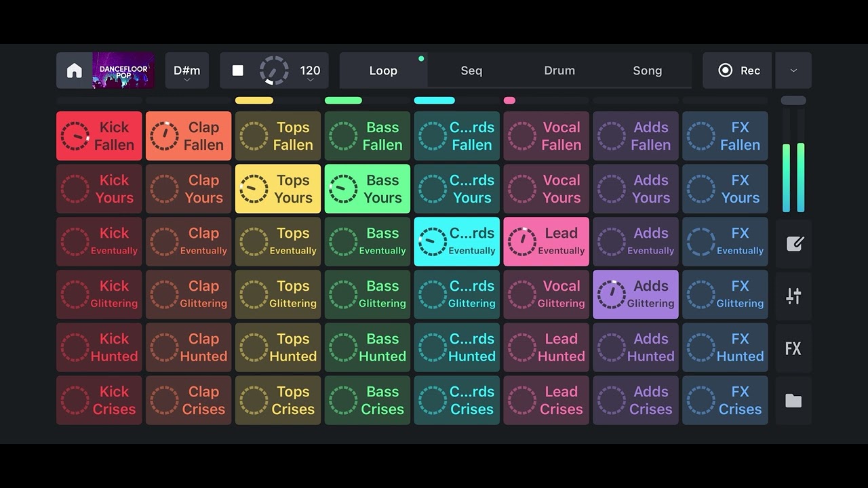Stop the Tops Yours loop pad
The image size is (868, 488).
click(x=278, y=189)
